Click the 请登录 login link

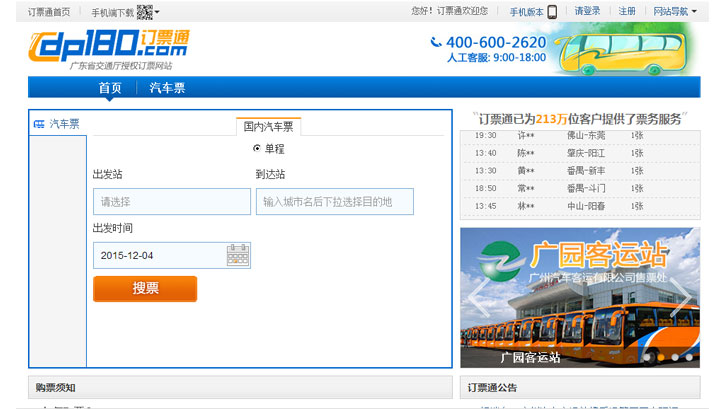click(587, 12)
